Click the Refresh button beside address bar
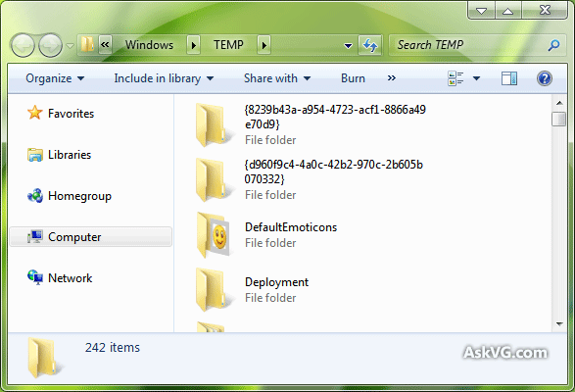This screenshot has width=575, height=392. 370,45
